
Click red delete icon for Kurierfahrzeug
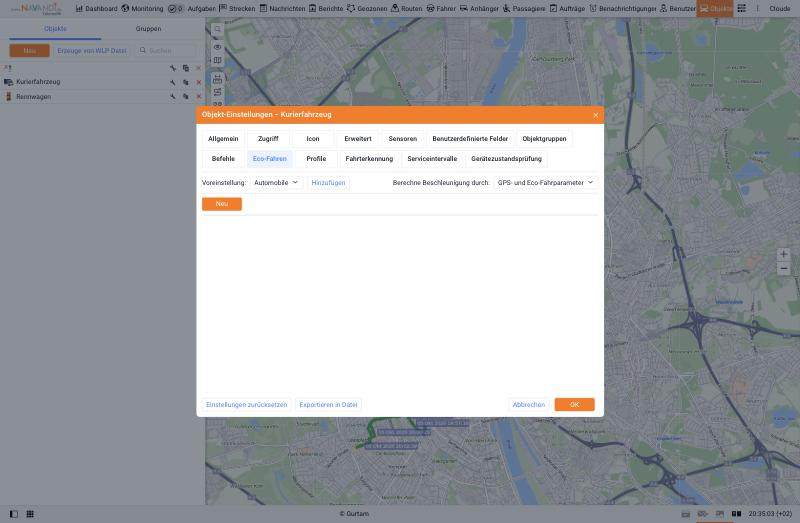point(198,82)
